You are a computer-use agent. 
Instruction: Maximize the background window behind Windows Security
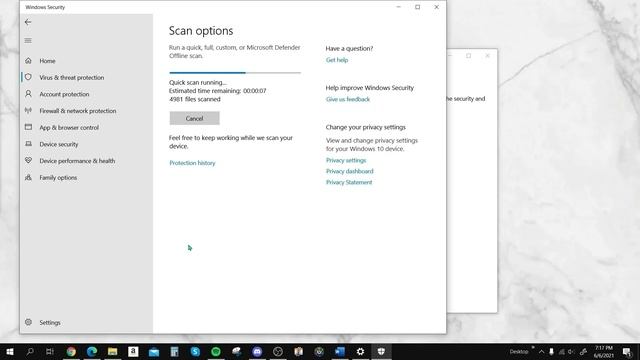469,56
